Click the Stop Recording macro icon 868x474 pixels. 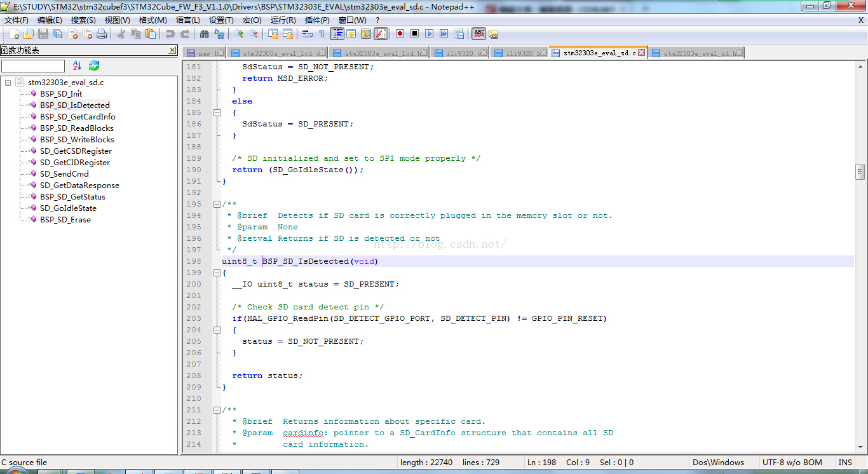[414, 34]
